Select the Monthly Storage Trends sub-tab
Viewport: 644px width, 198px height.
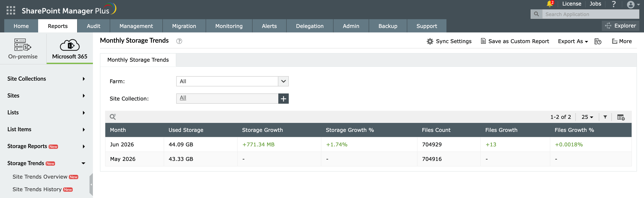[138, 60]
